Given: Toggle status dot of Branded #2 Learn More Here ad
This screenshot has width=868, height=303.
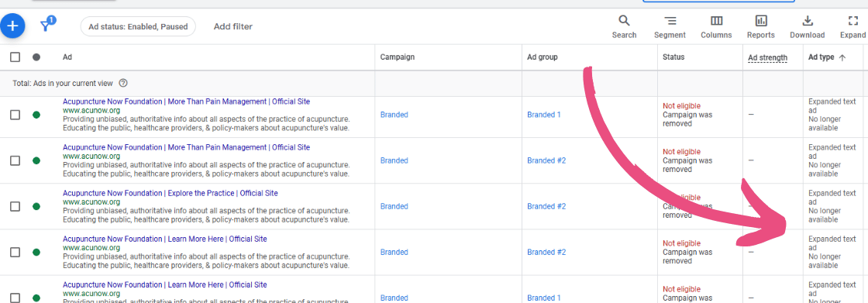Looking at the screenshot, I should [x=36, y=252].
